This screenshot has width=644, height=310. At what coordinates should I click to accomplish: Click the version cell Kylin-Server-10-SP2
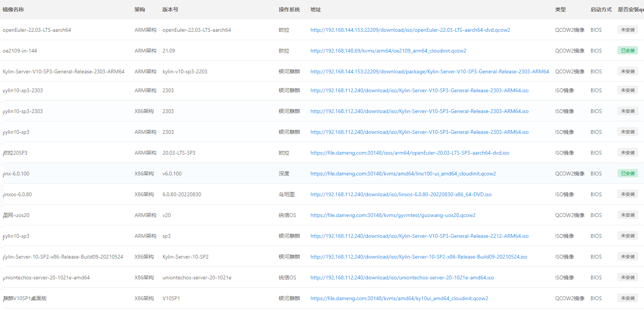point(186,257)
